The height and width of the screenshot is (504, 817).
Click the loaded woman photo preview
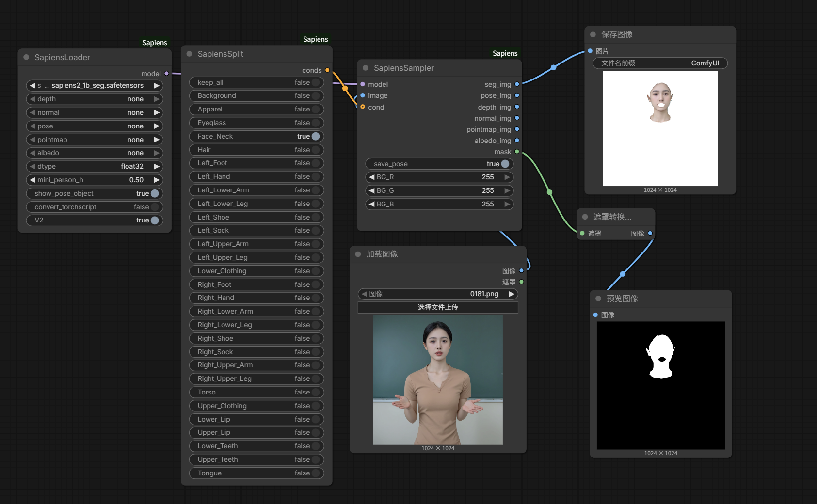(x=438, y=380)
